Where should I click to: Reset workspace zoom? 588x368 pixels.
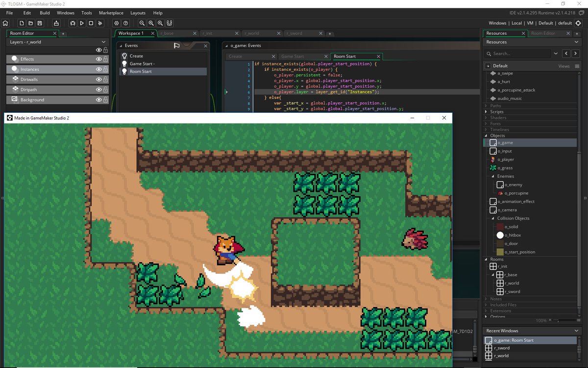[x=151, y=23]
